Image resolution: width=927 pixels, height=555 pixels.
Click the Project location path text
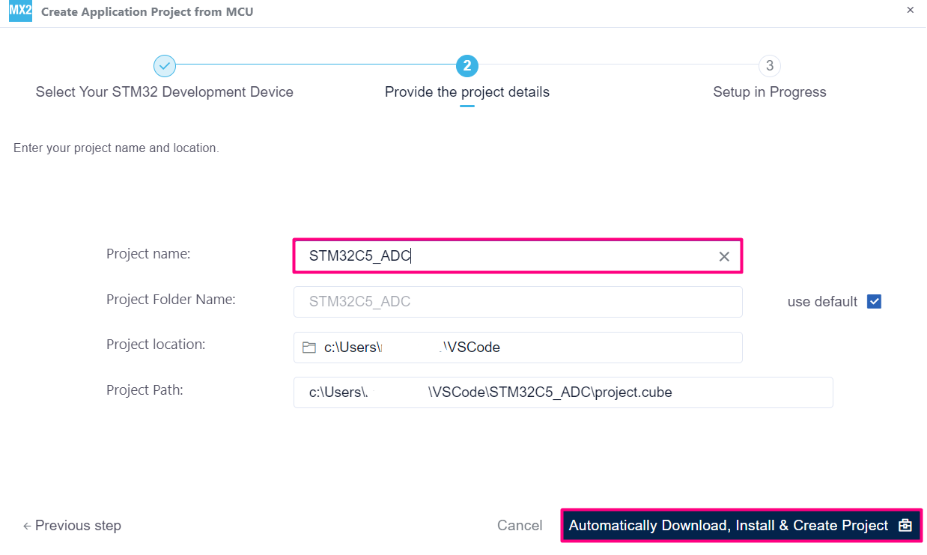[x=412, y=347]
